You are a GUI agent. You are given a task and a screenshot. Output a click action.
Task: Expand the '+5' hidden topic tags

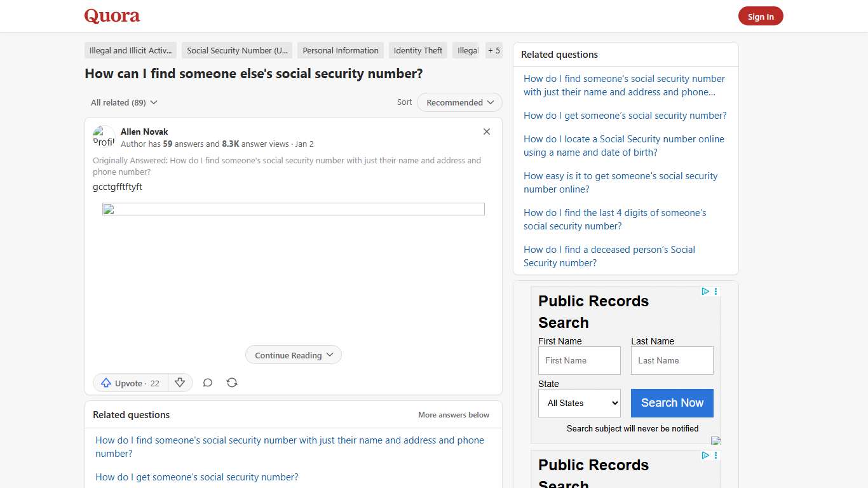[494, 50]
